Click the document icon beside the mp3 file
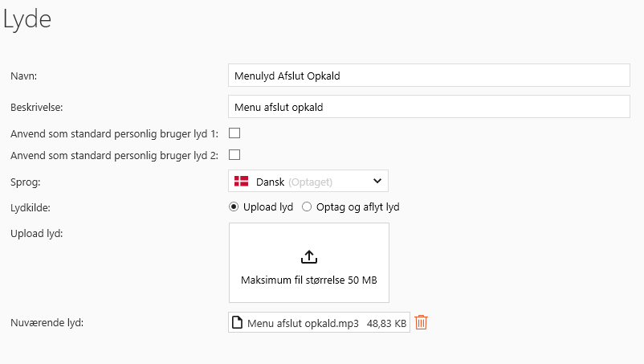 coord(237,323)
